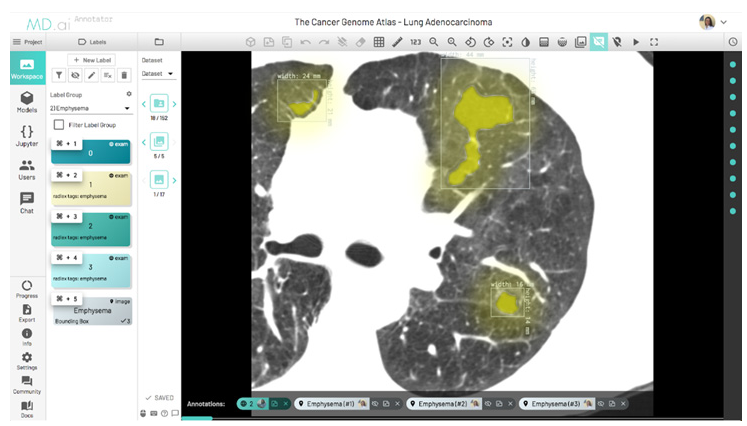Image resolution: width=747 pixels, height=426 pixels.
Task: Toggle the highlighted hide-annotations toolbar button
Action: 599,42
